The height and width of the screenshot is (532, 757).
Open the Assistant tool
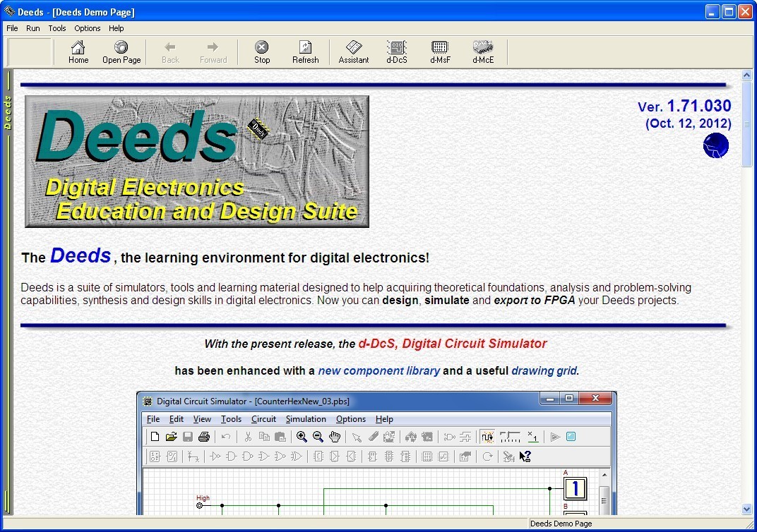353,52
